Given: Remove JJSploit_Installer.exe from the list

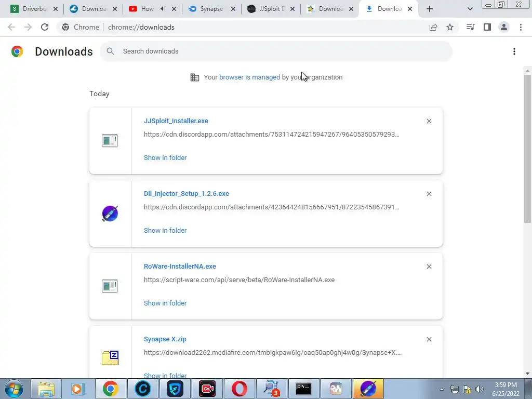Looking at the screenshot, I should (x=429, y=121).
